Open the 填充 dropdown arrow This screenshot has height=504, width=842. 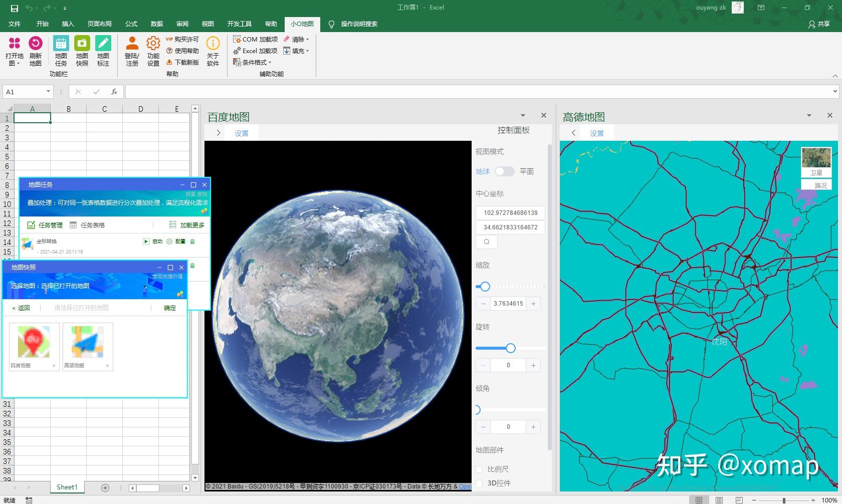pos(307,51)
